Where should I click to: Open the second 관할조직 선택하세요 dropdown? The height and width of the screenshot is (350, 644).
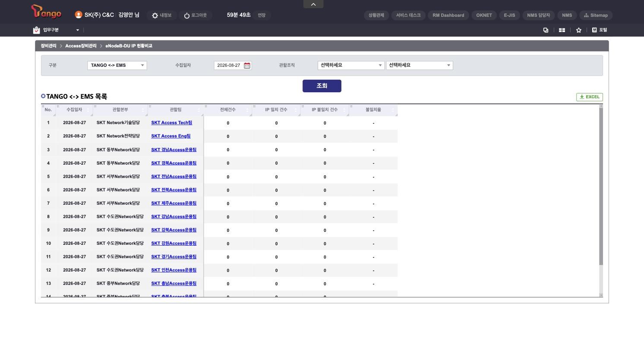(420, 66)
